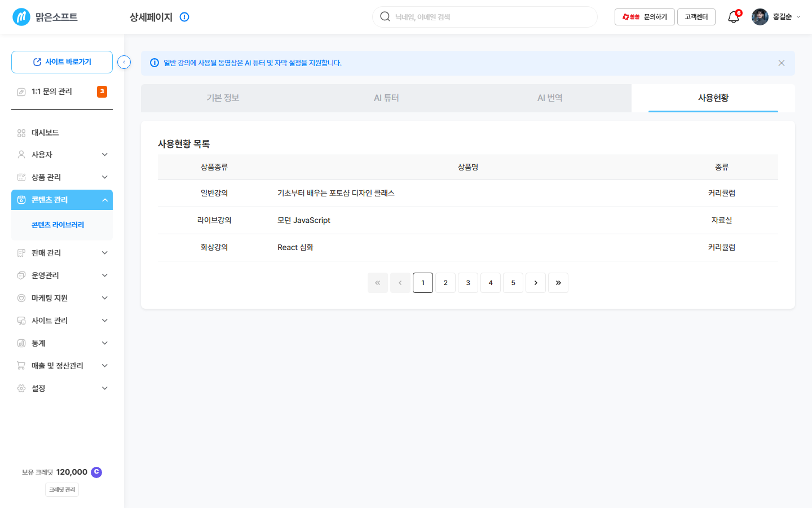Click the 문의하기 button
Screen dimensions: 812x508
point(645,17)
